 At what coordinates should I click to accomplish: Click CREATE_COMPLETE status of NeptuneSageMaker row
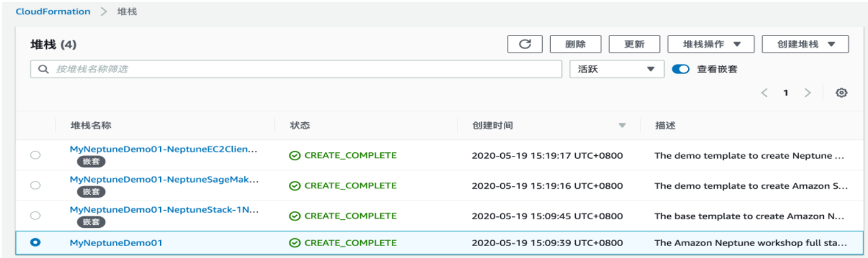350,186
